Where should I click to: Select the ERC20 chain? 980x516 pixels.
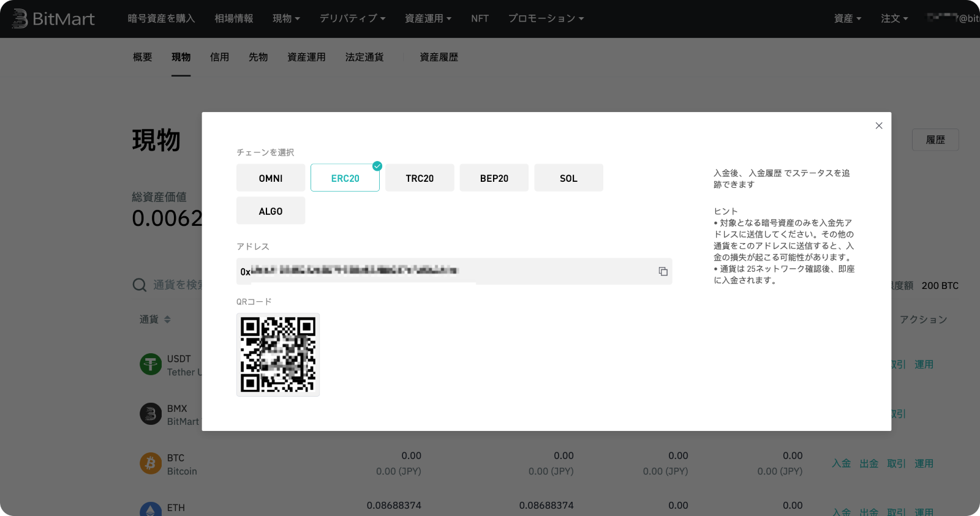tap(345, 178)
